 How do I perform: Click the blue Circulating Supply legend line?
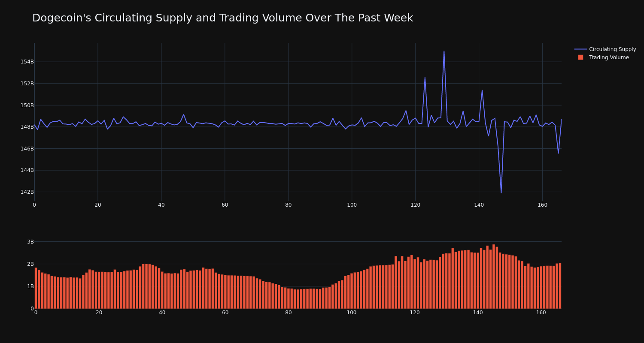coord(580,49)
